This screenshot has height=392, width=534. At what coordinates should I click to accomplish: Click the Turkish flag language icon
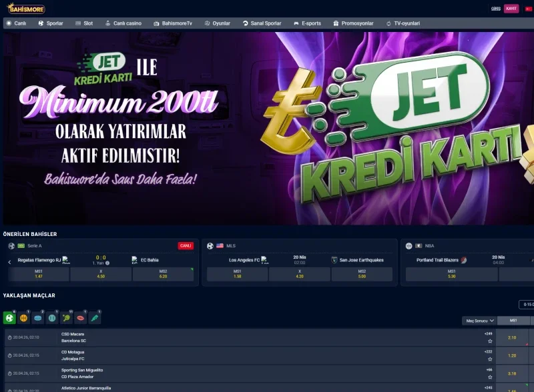529,9
